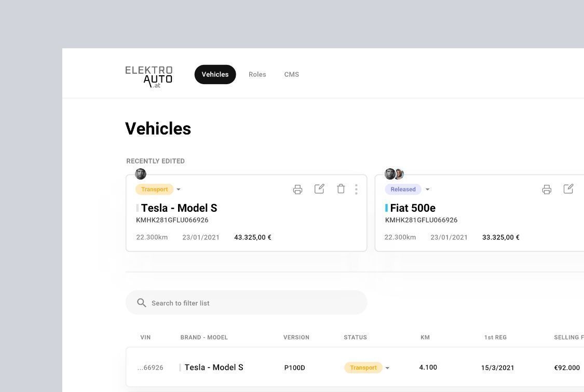
Task: Click the 43.325,00 € price
Action: [253, 237]
